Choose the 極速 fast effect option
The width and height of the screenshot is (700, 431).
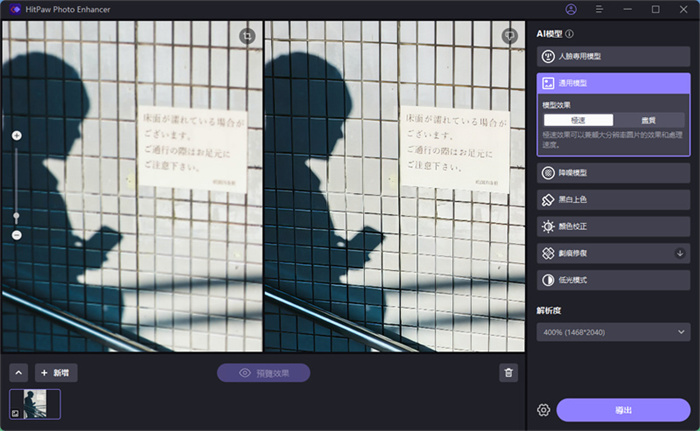(x=578, y=120)
